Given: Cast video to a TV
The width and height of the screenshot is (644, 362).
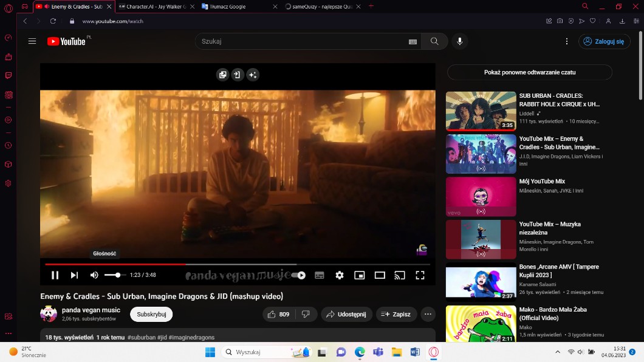Looking at the screenshot, I should [x=400, y=275].
